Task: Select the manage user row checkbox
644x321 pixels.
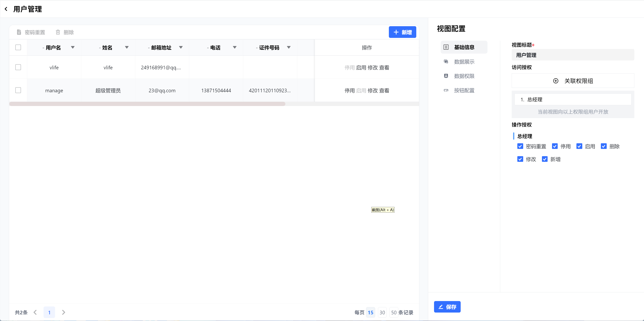Action: (x=18, y=90)
